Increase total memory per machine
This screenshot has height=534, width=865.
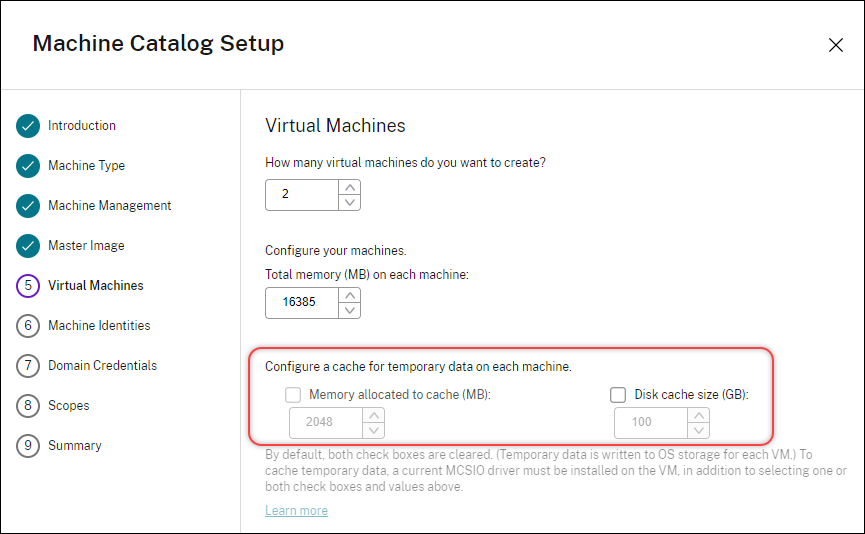point(349,295)
